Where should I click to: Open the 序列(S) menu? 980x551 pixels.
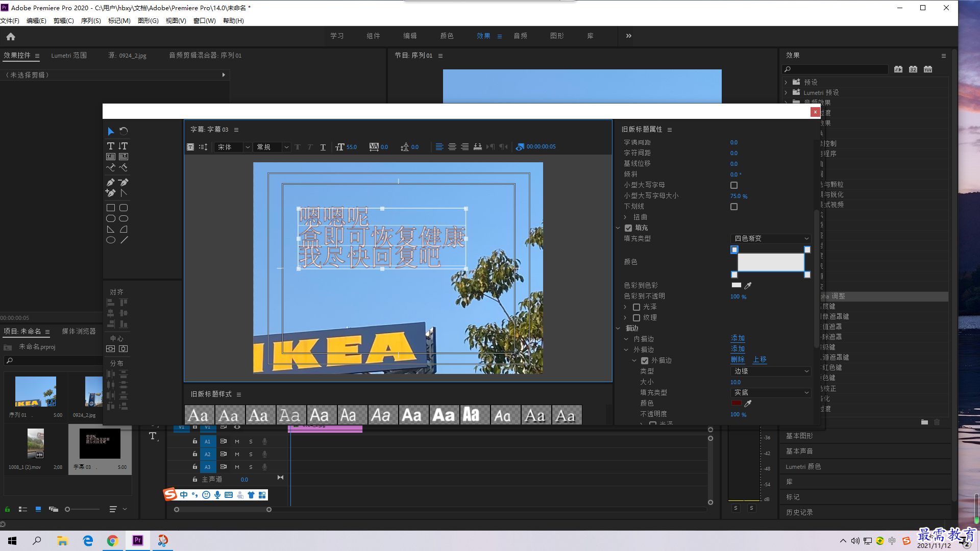[91, 21]
